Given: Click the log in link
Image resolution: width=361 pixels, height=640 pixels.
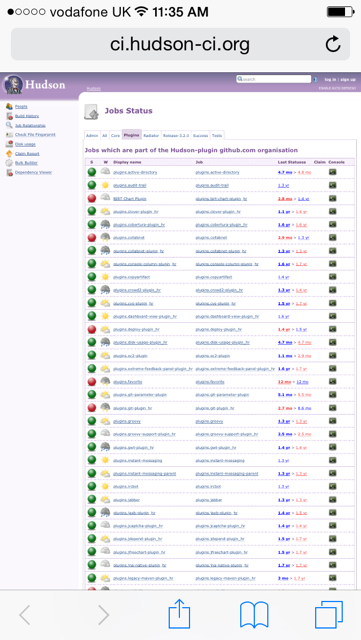Looking at the screenshot, I should click(330, 80).
